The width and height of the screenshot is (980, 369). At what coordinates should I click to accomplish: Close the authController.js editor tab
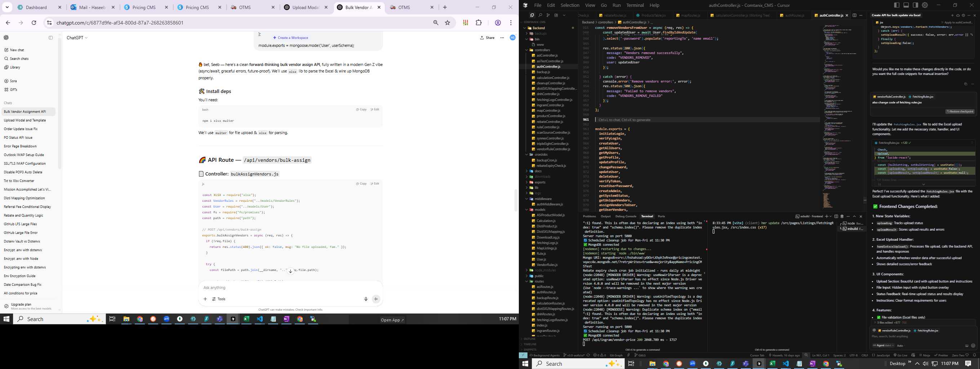click(x=847, y=15)
